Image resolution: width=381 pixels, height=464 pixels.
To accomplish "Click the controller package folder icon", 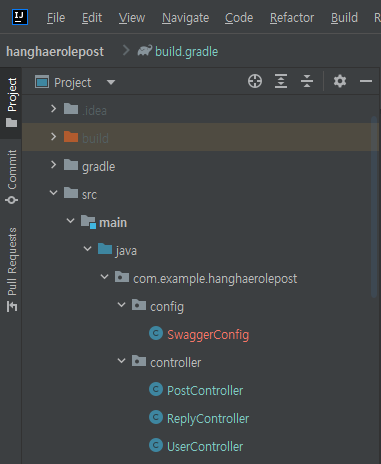I will click(x=139, y=360).
